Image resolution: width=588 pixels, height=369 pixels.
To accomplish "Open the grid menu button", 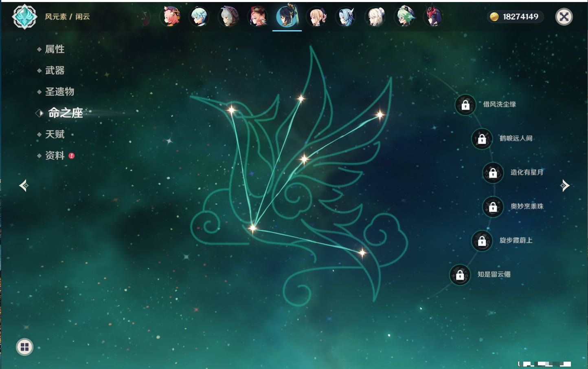I will (24, 347).
